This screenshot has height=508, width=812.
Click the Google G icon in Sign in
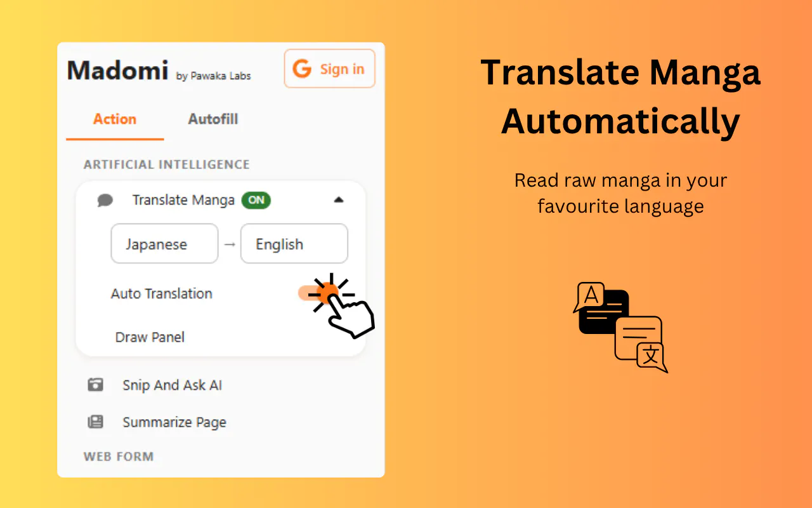point(302,69)
